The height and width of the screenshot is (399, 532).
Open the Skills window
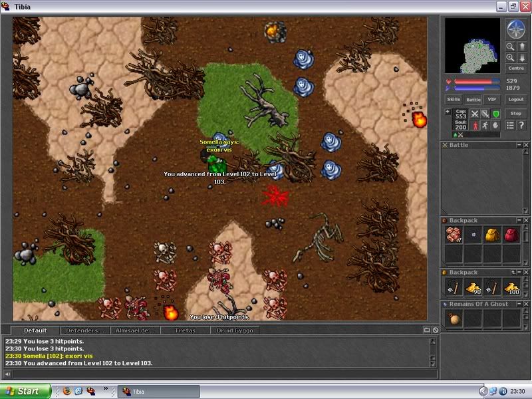[454, 99]
